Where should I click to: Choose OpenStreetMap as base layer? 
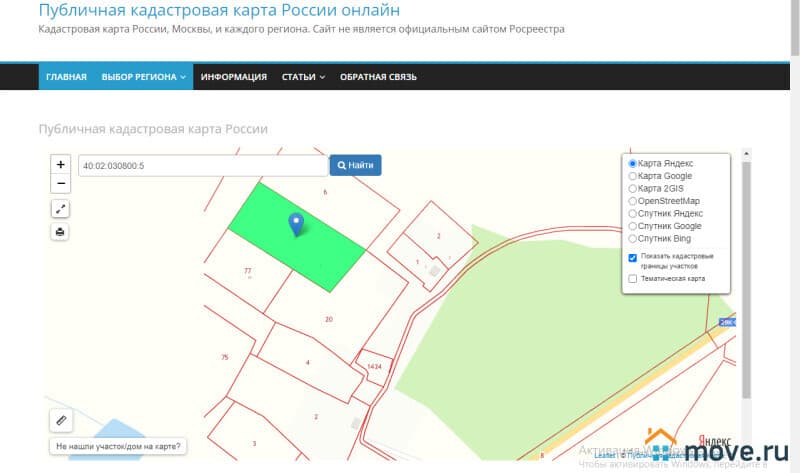(632, 201)
